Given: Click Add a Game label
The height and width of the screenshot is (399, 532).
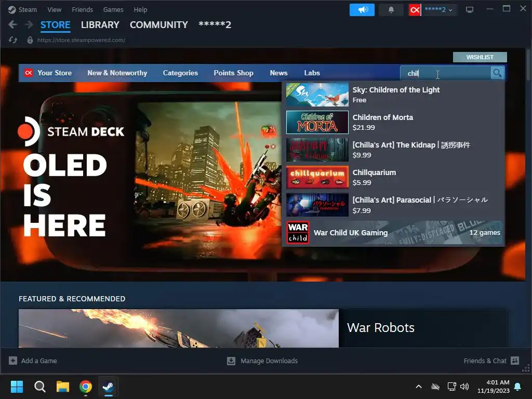Looking at the screenshot, I should click(39, 361).
